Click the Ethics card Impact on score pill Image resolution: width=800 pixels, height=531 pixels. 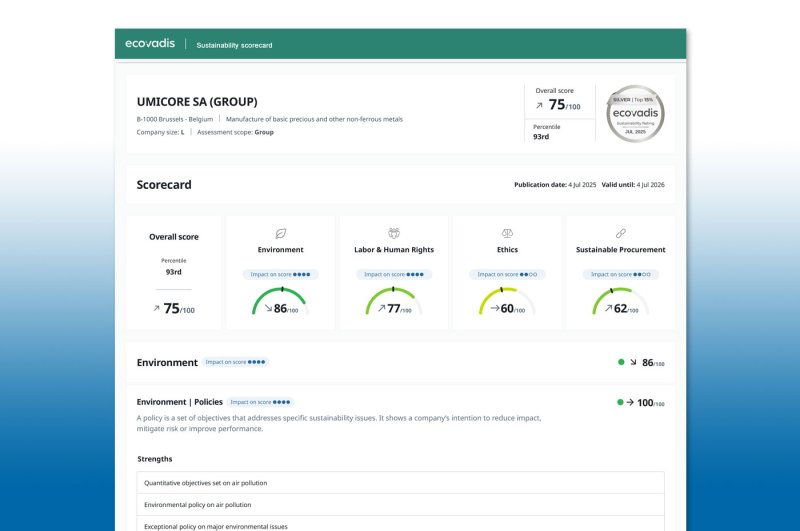507,274
